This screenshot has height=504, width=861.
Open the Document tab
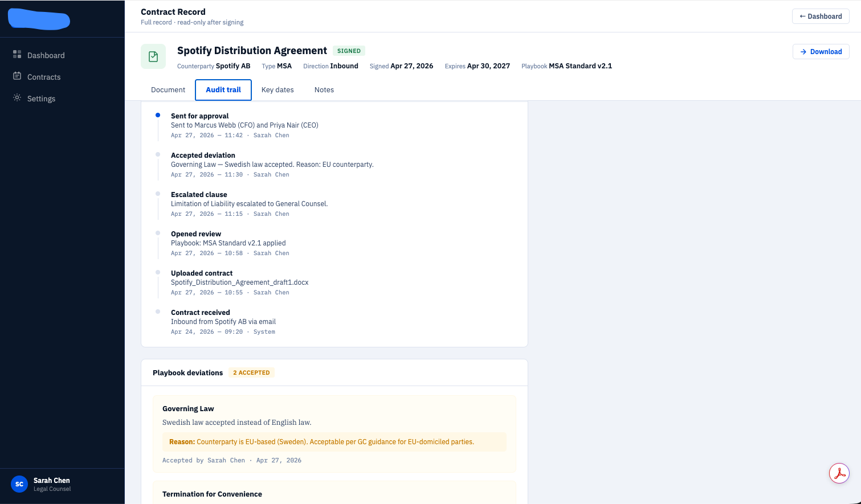click(168, 90)
